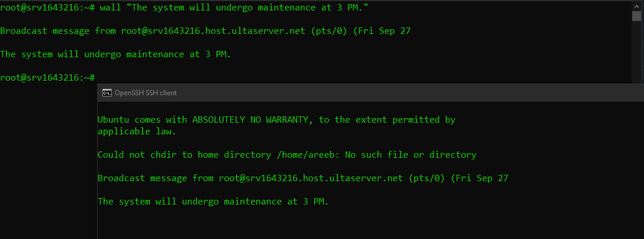
Task: Click the empty background terminal area, lower left
Action: [49, 164]
